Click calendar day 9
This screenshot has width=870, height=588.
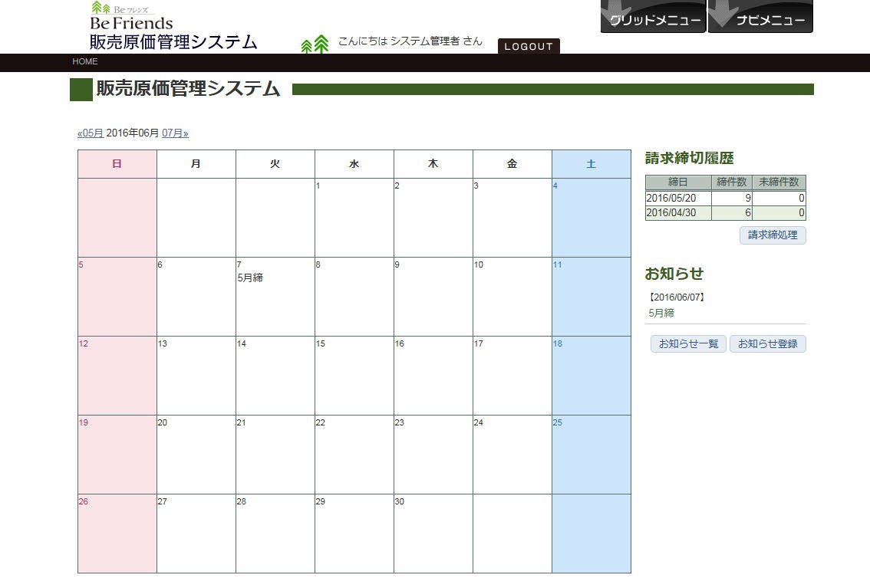point(433,297)
